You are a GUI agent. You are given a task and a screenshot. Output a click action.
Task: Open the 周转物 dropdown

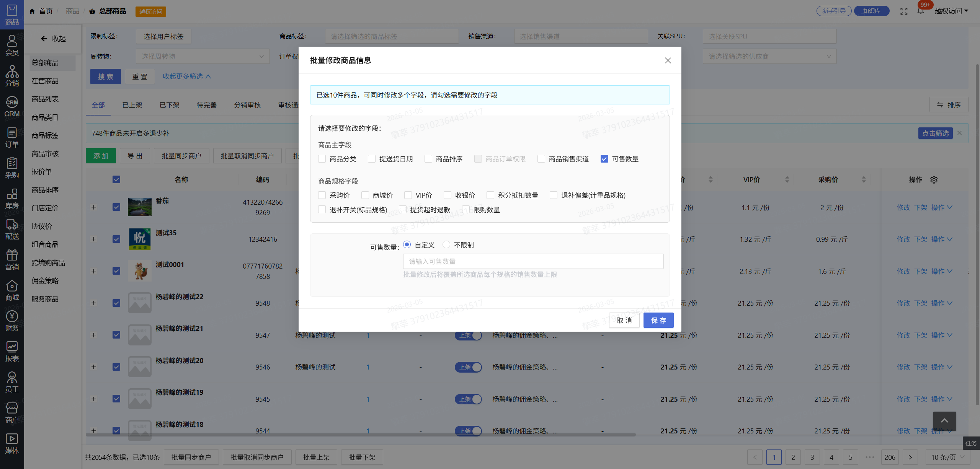(x=203, y=56)
